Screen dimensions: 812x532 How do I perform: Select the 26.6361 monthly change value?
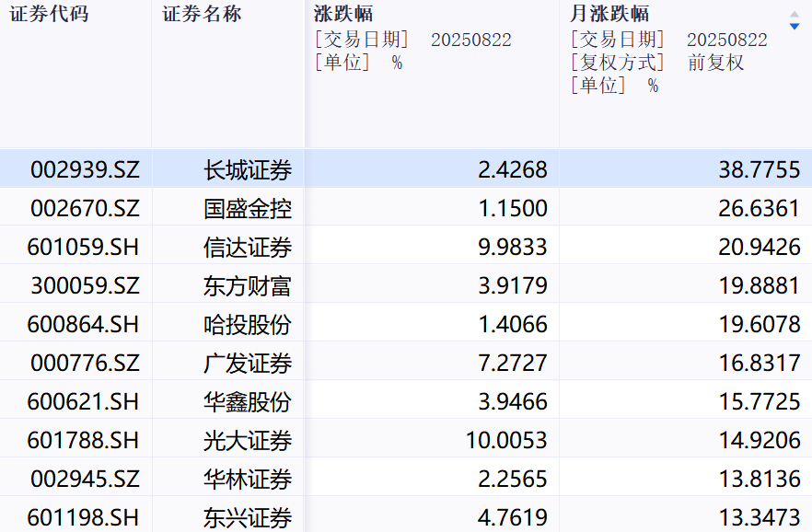760,209
